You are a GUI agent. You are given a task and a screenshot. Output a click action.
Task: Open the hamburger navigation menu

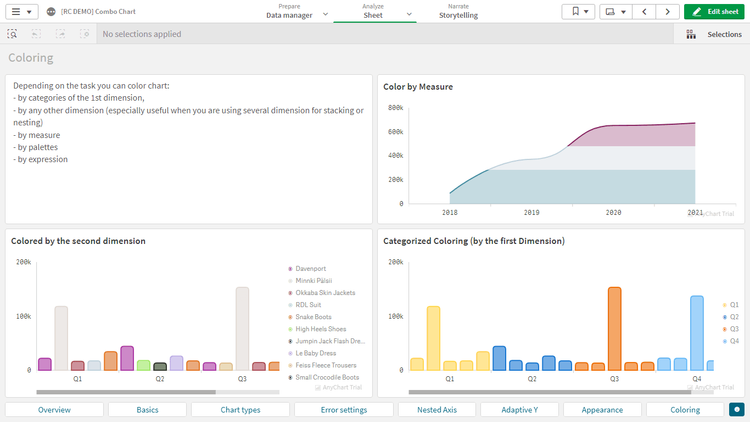tap(22, 12)
